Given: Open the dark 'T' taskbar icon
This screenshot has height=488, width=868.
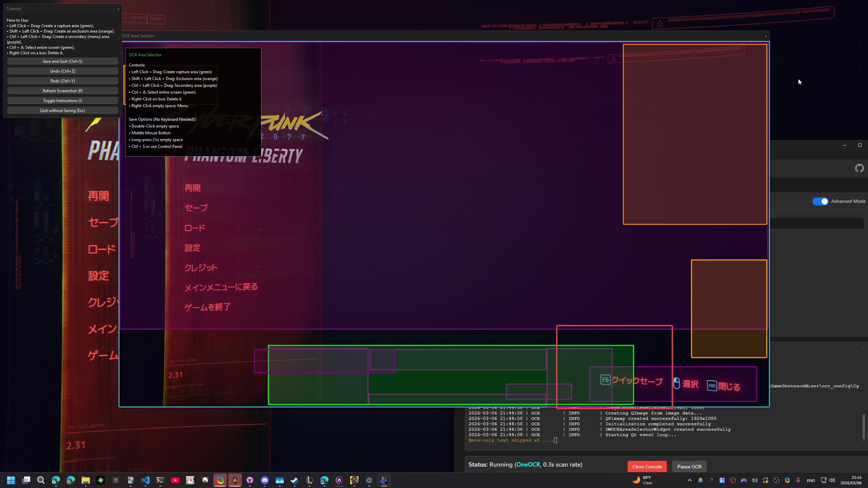Looking at the screenshot, I should pyautogui.click(x=115, y=480).
